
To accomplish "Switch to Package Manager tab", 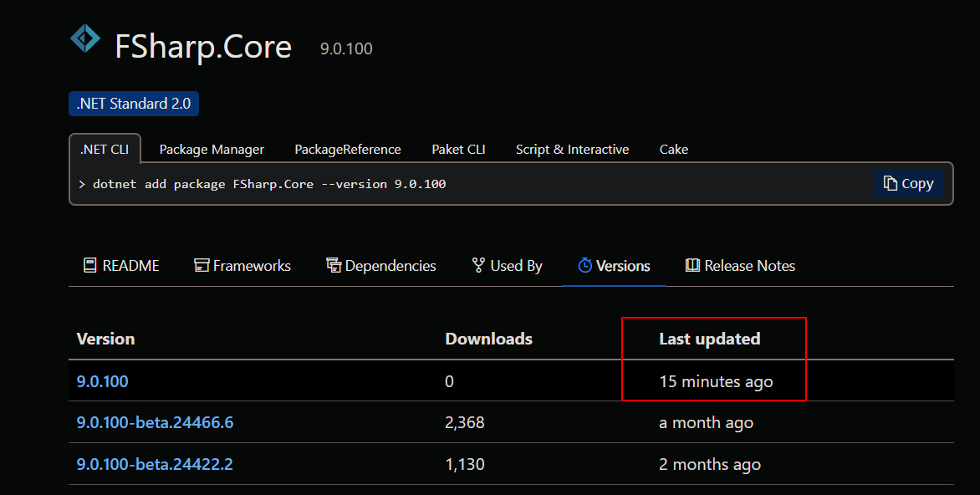I will click(212, 150).
